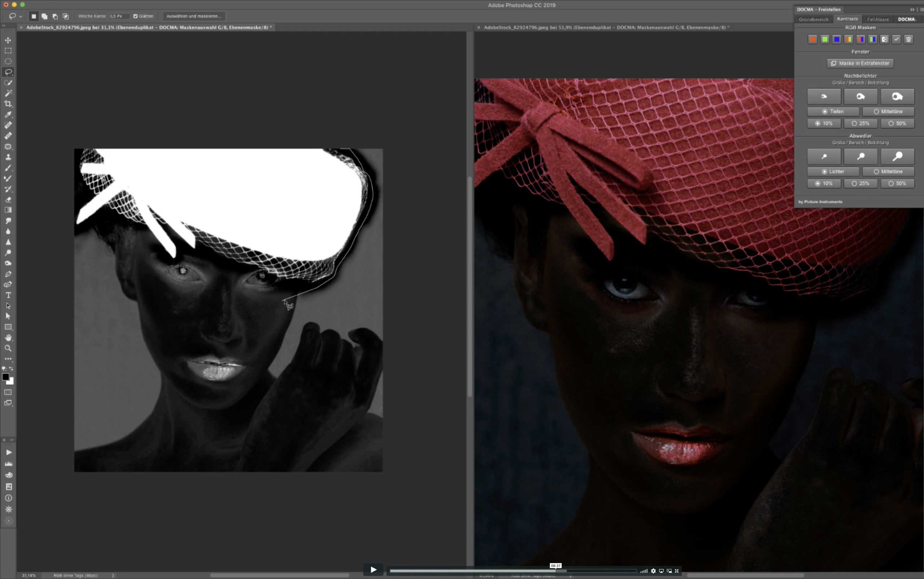
Task: Click the blue RGB mask swatch
Action: click(837, 39)
